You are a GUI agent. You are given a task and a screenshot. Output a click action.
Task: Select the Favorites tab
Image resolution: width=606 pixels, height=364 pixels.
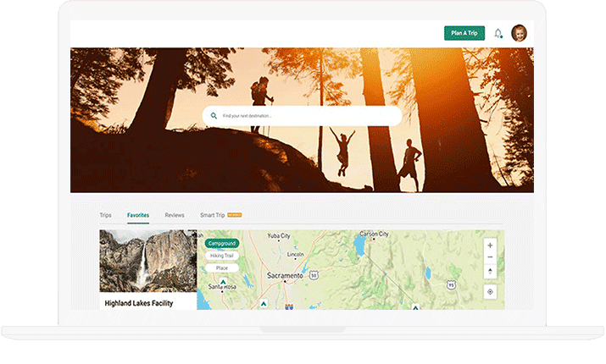138,216
